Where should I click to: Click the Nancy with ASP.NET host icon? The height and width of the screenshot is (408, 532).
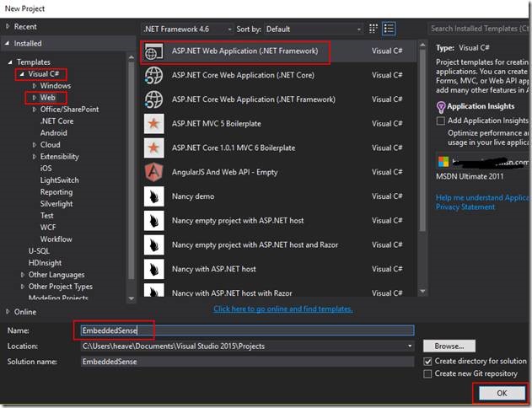[x=154, y=269]
